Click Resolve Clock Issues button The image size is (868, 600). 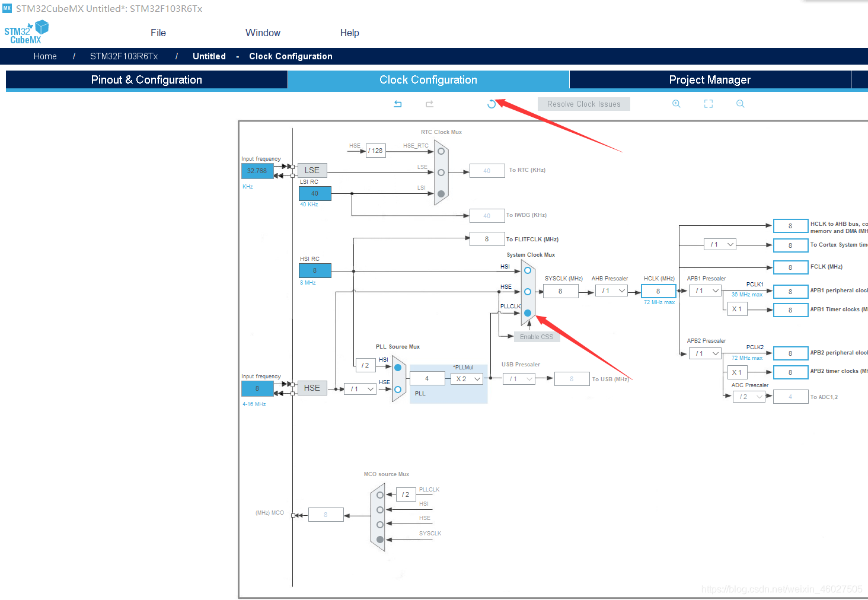tap(584, 104)
